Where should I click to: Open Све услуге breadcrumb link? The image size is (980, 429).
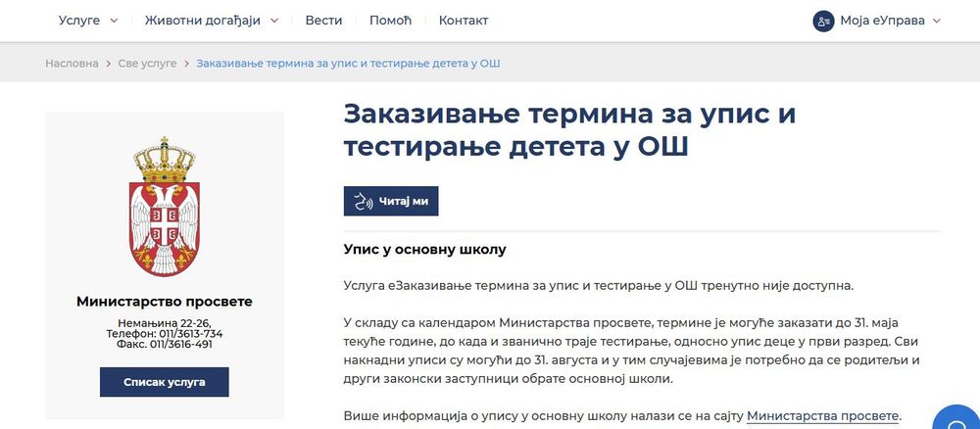(147, 64)
